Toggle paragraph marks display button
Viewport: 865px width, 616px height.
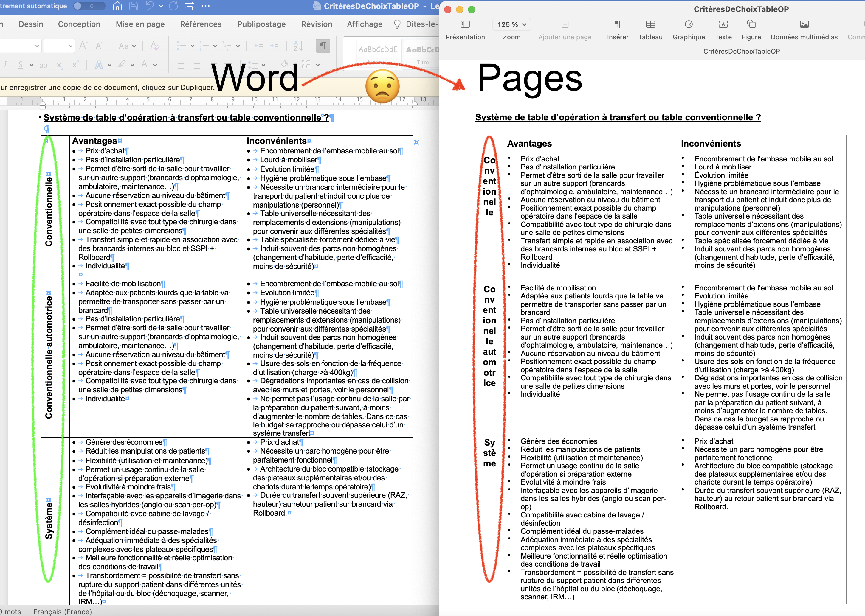tap(323, 46)
